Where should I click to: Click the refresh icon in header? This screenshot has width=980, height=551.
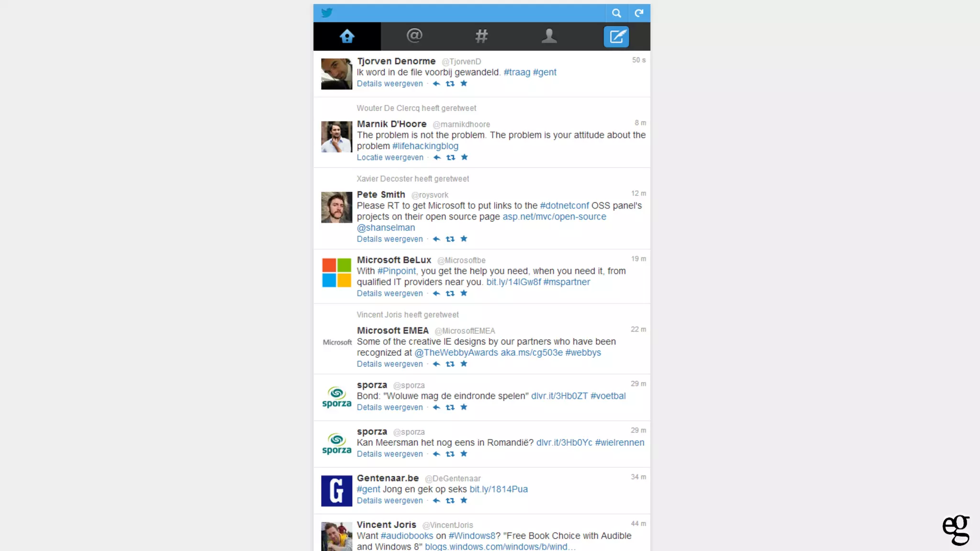coord(639,13)
